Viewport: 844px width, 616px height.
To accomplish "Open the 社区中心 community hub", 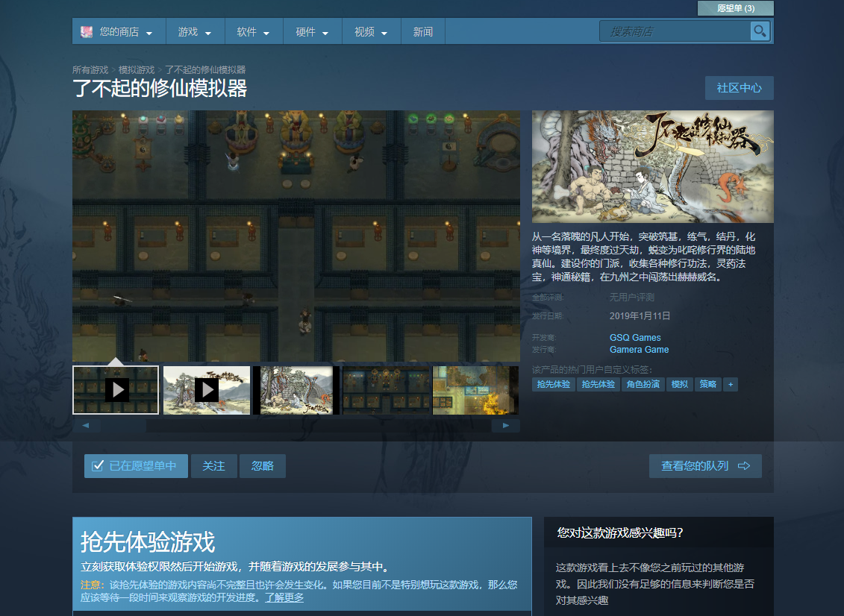I will tap(739, 88).
